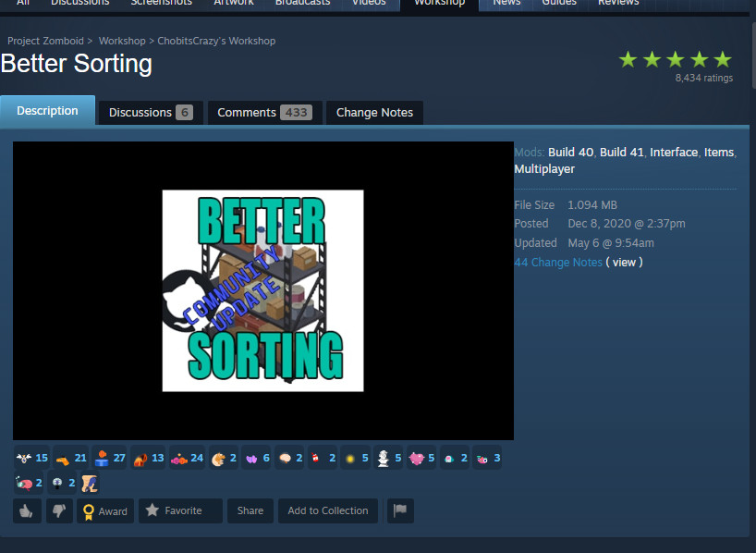Click the orange glove award showing 21
The image size is (756, 553).
pos(65,457)
